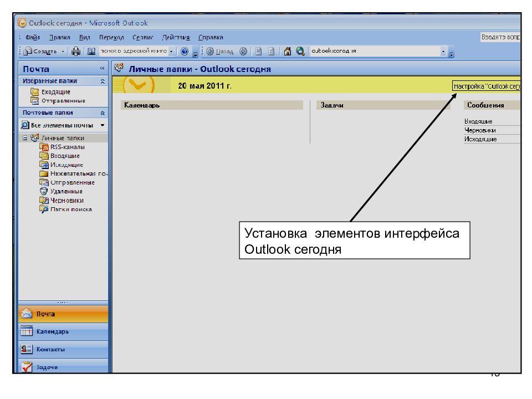Open Исходящие folder in the tree

[x=66, y=165]
